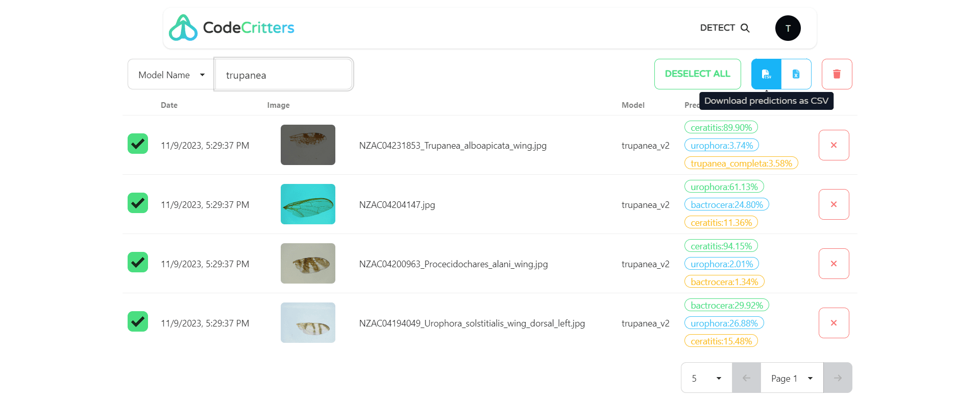Viewport: 980px width, 420px height.
Task: Uncheck the NZAC04204147.jpg row checkbox
Action: pyautogui.click(x=138, y=203)
